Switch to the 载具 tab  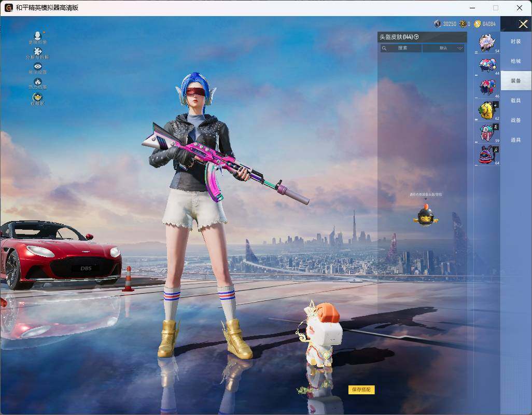pyautogui.click(x=516, y=101)
